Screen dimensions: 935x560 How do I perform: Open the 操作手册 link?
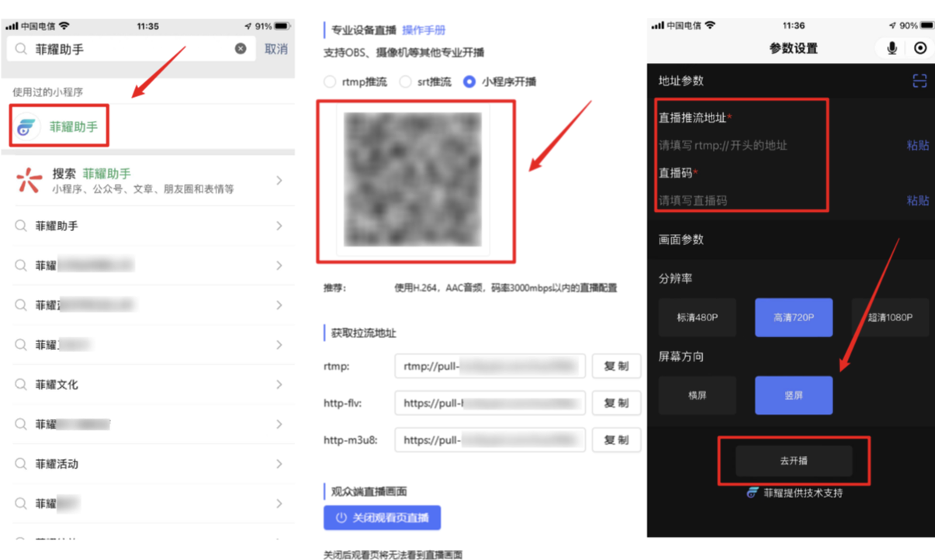coord(424,30)
